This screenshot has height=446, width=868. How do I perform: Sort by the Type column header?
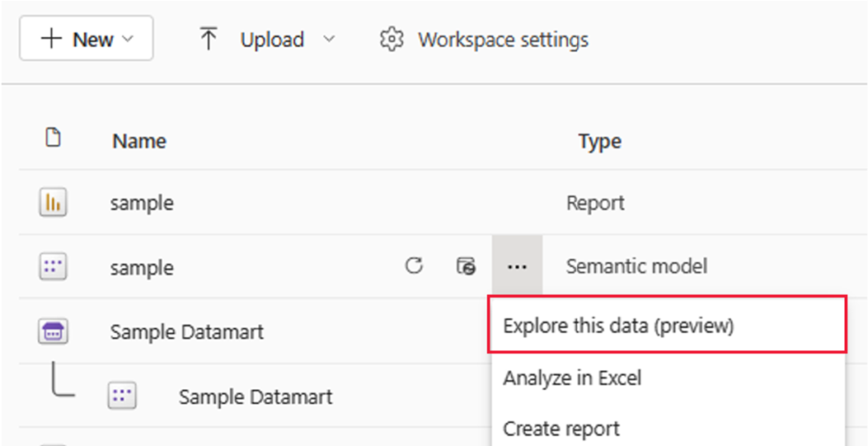[x=599, y=141]
